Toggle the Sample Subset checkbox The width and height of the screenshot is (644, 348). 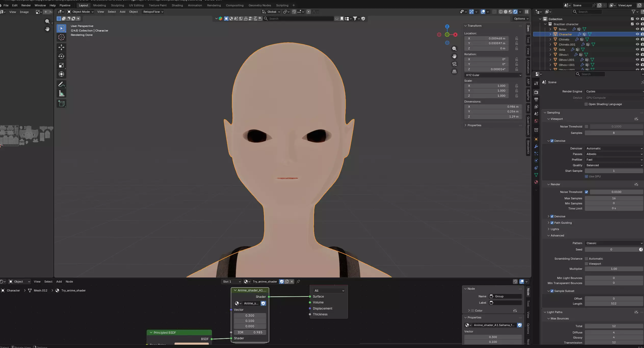[552, 291]
